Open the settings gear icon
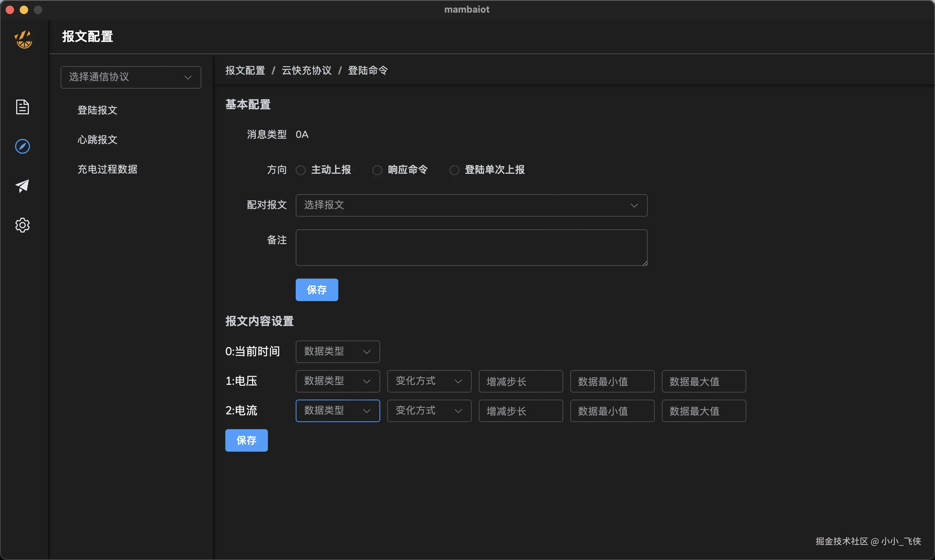This screenshot has width=935, height=560. point(23,225)
